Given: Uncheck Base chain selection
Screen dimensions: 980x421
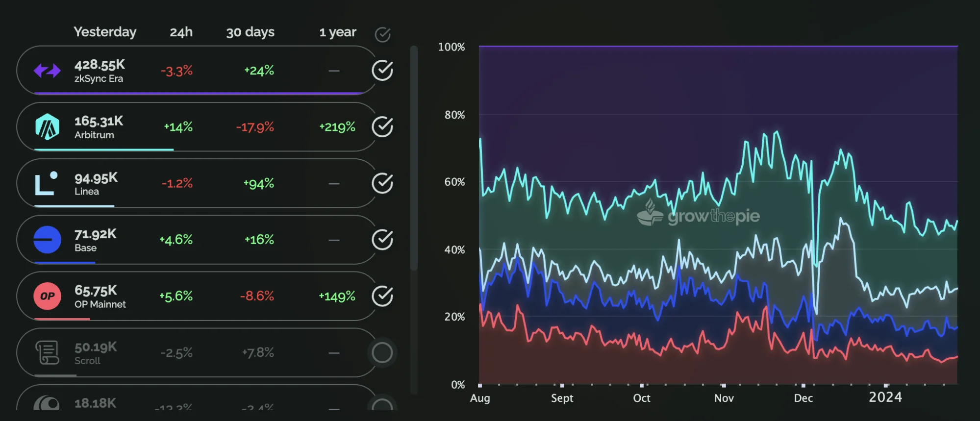Looking at the screenshot, I should click(x=382, y=240).
